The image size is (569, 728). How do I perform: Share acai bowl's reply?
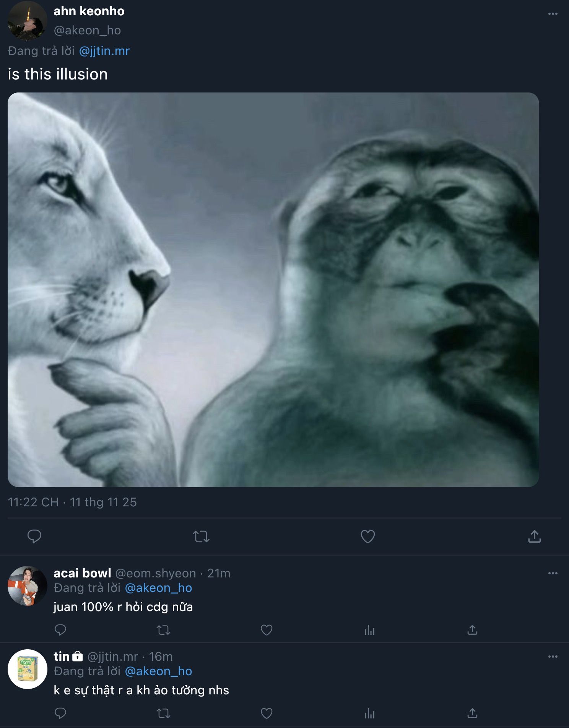point(472,630)
